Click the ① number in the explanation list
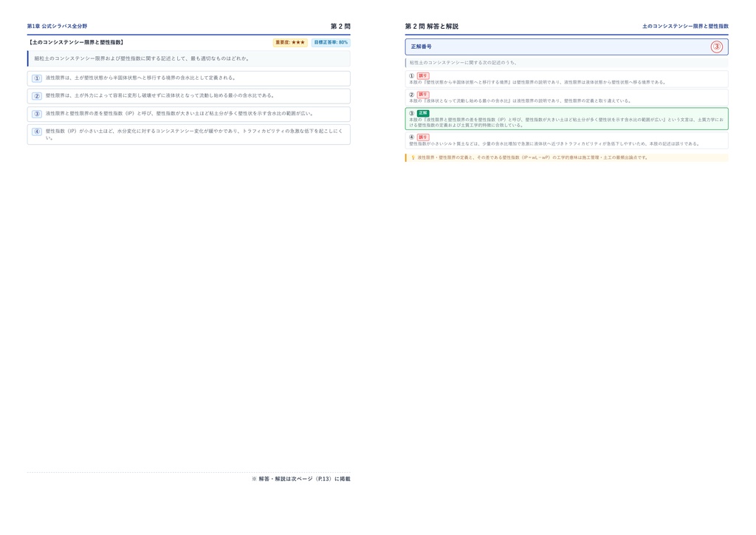756x535 pixels. tap(411, 75)
